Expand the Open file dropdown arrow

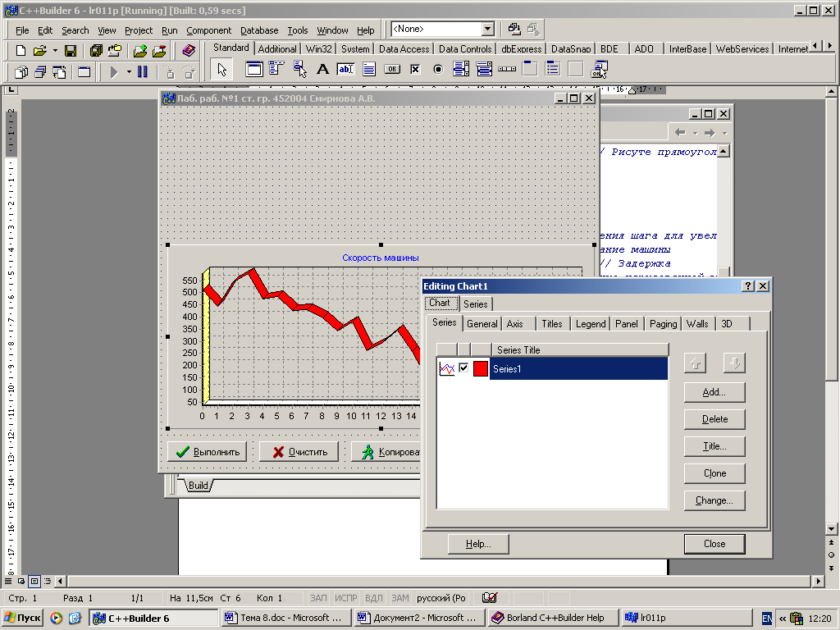point(55,51)
